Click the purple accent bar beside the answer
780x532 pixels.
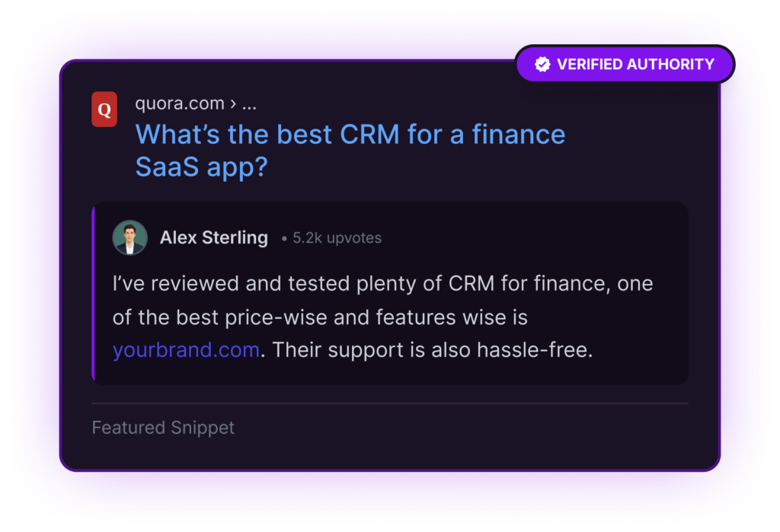pyautogui.click(x=93, y=293)
